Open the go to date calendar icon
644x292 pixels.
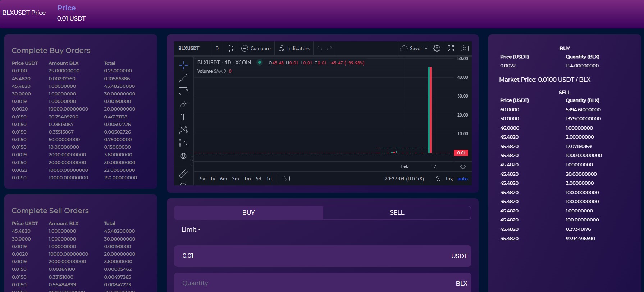287,179
